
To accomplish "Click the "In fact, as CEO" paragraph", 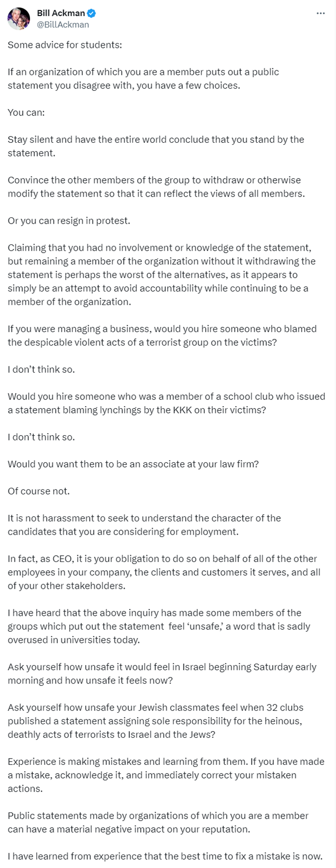I will point(163,572).
